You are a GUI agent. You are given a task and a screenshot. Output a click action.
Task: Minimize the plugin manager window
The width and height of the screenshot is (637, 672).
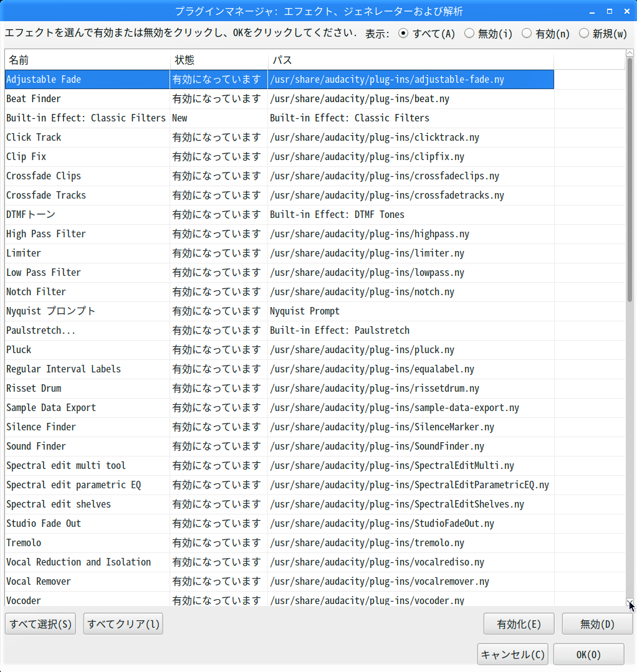[592, 12]
